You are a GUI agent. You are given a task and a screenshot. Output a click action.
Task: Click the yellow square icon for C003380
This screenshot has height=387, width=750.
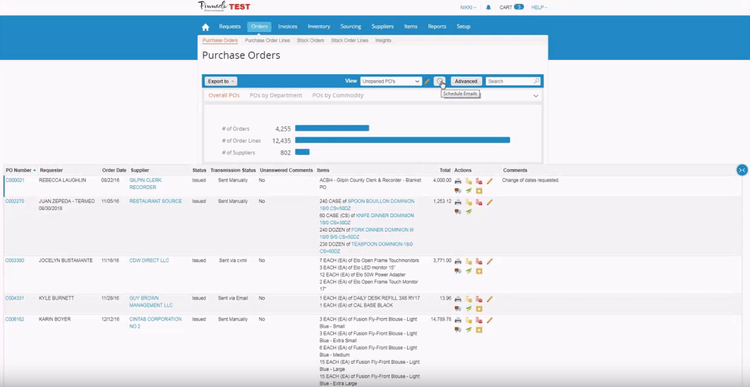(x=479, y=271)
